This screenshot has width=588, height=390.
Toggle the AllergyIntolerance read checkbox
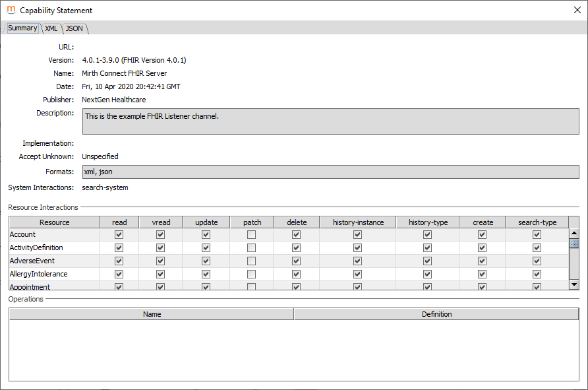pos(119,275)
